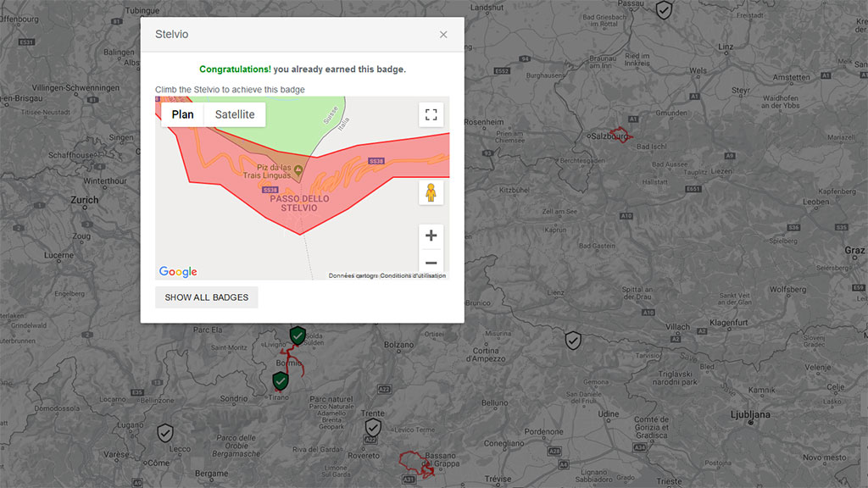The width and height of the screenshot is (868, 488).
Task: Click the Piz da las Trais Linguas marker
Action: pyautogui.click(x=298, y=169)
